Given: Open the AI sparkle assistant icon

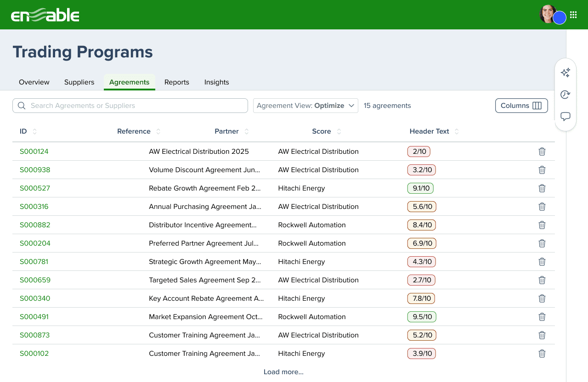Looking at the screenshot, I should (x=565, y=73).
